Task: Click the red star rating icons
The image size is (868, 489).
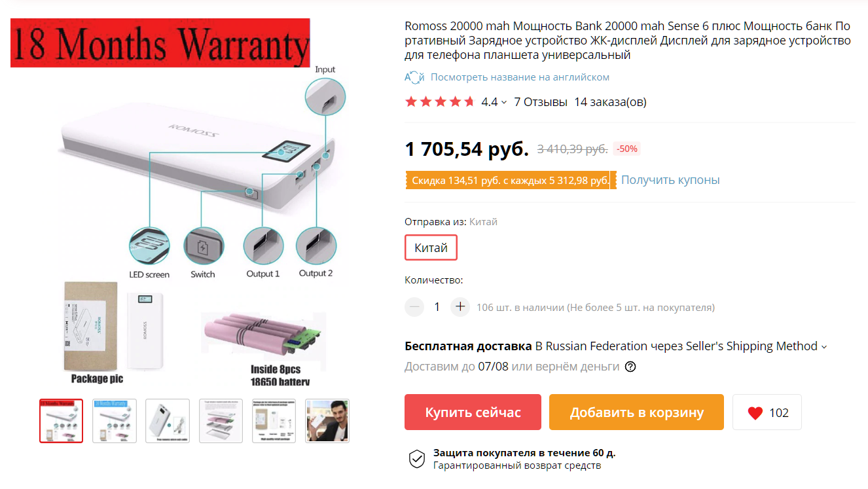Action: (440, 101)
